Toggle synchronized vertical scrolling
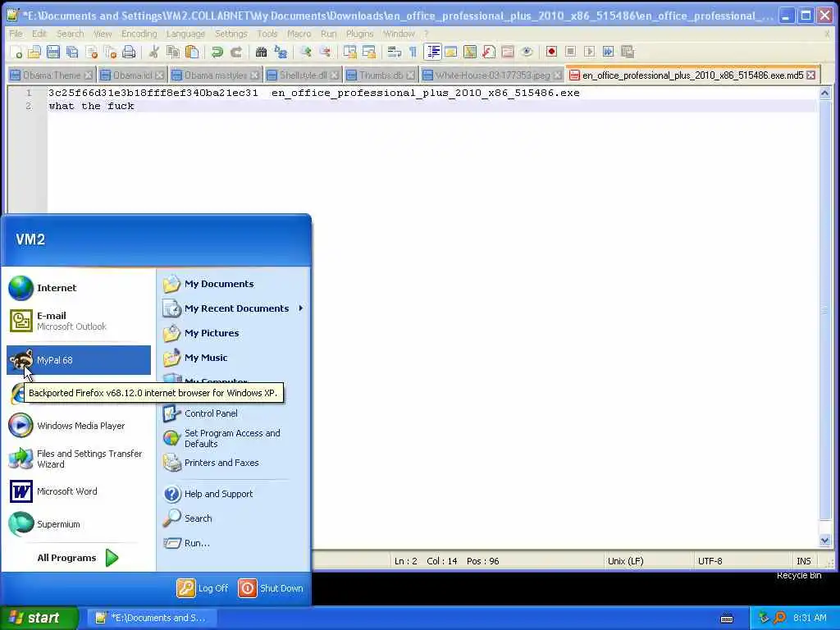The height and width of the screenshot is (630, 840). tap(349, 52)
